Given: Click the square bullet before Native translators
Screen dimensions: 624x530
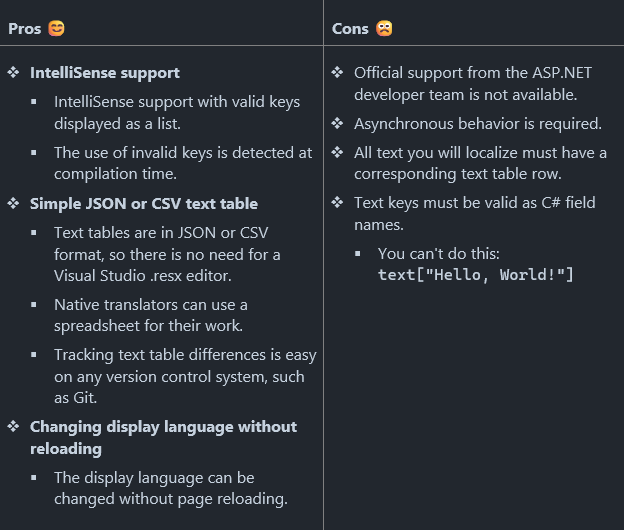Looking at the screenshot, I should [x=34, y=305].
